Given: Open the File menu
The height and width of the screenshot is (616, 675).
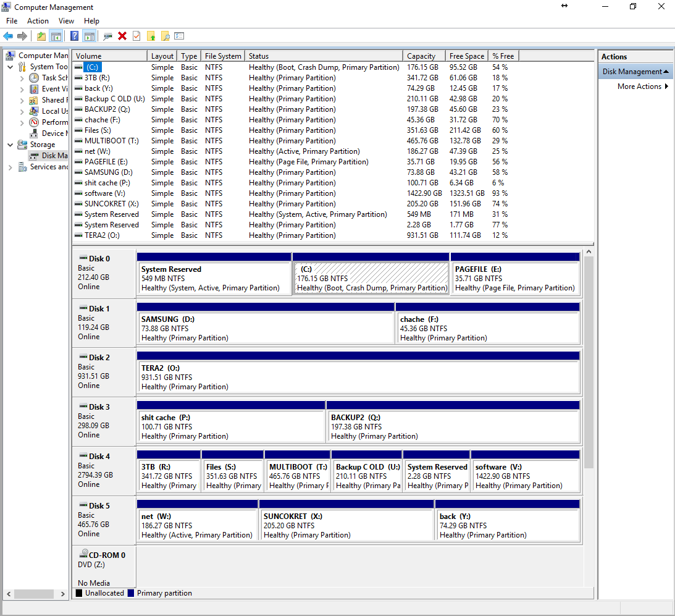Looking at the screenshot, I should (x=12, y=20).
